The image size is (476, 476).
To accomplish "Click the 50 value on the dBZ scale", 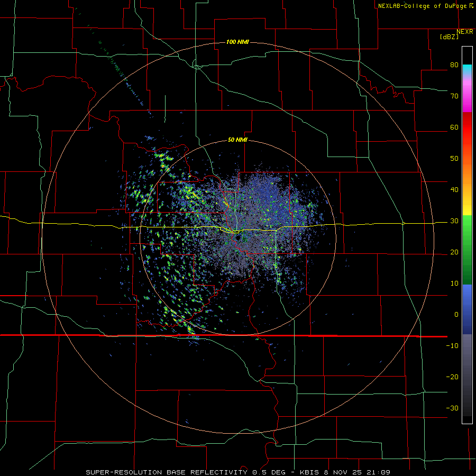I will [x=454, y=159].
